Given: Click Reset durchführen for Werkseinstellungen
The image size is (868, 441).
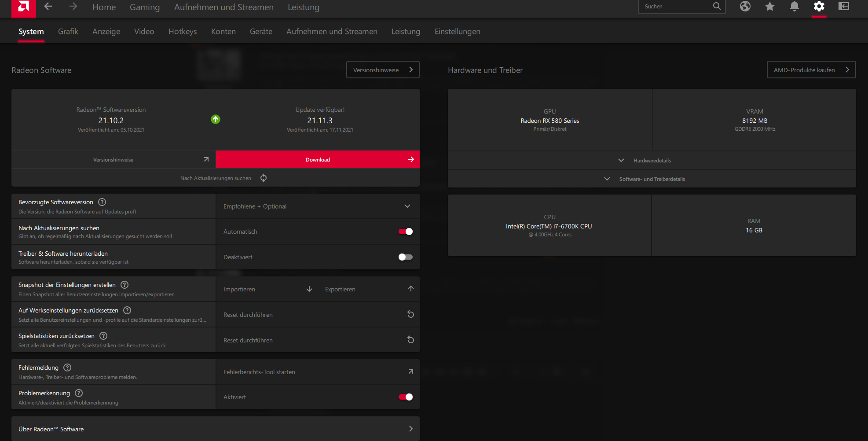Looking at the screenshot, I should [318, 314].
